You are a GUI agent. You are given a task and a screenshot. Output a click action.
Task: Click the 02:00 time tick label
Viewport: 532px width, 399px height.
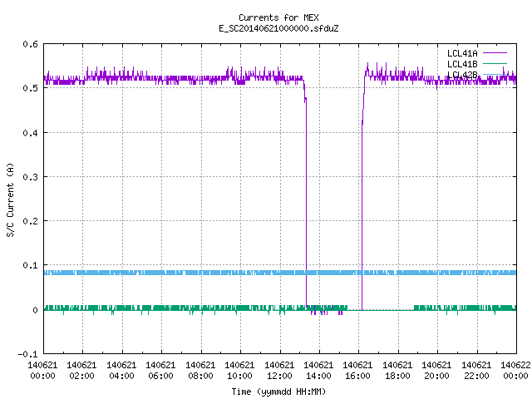coord(81,376)
